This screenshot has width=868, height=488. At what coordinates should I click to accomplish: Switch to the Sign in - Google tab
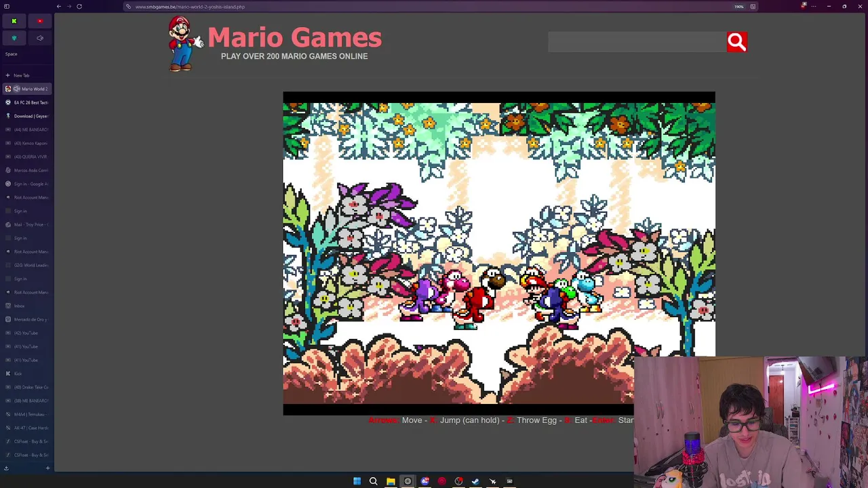(27, 184)
